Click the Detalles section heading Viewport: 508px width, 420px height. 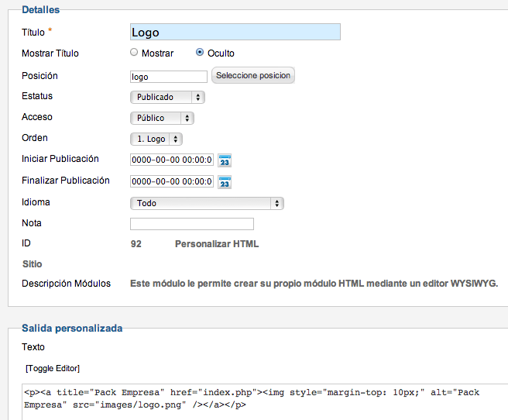click(41, 10)
